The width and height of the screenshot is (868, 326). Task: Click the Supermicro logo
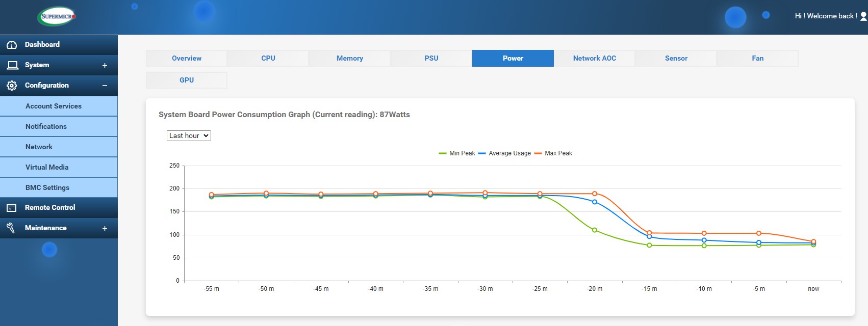[57, 16]
